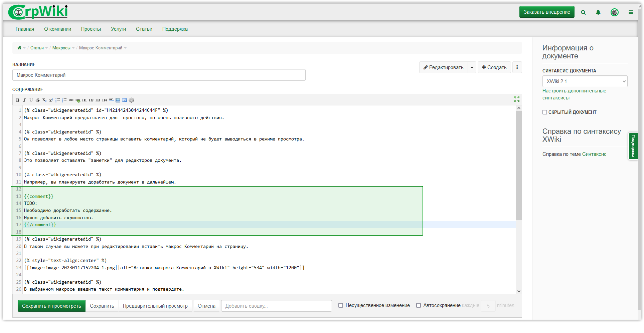This screenshot has width=644, height=333.
Task: Open Настроить дополнительные синтаксисы link
Action: coord(574,94)
